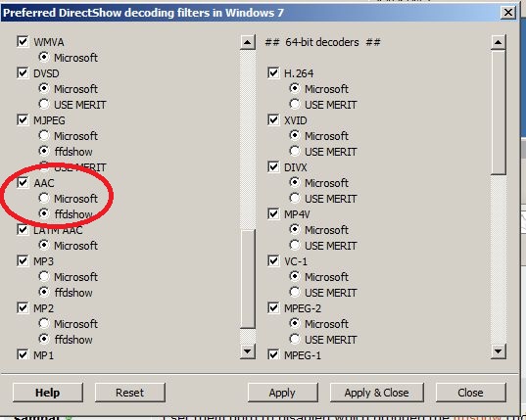The height and width of the screenshot is (420, 526).
Task: Click the right list scrollbar thumb
Action: 499,113
